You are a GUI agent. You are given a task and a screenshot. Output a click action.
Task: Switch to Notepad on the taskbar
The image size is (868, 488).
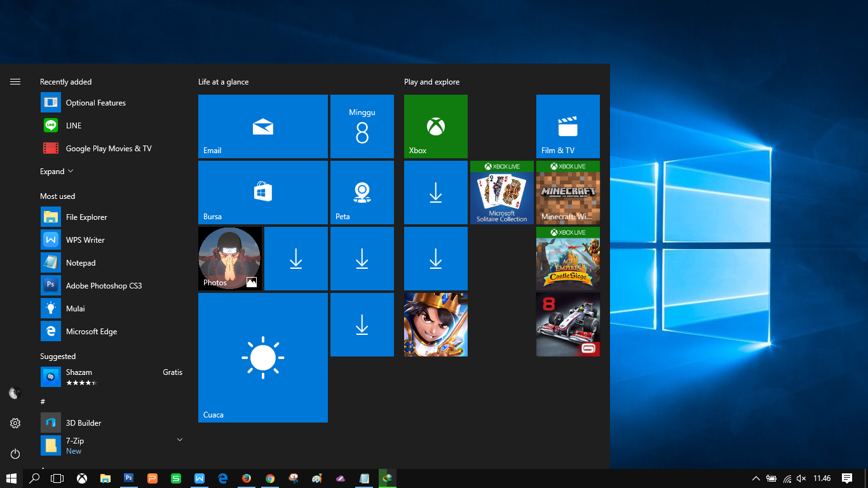[364, 478]
